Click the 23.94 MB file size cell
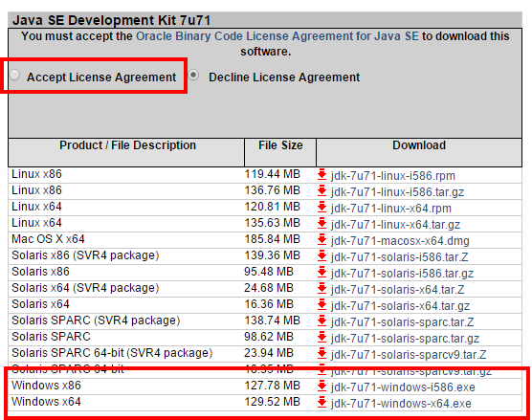Image resolution: width=532 pixels, height=420 pixels. [269, 353]
